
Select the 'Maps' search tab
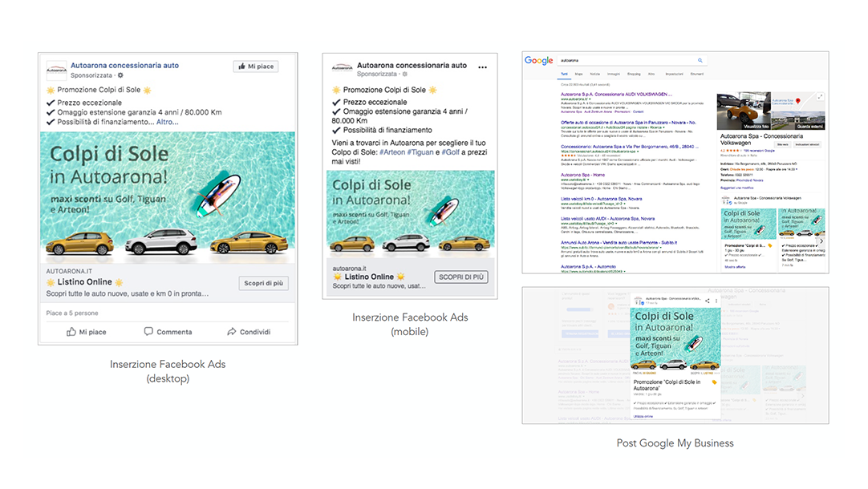coord(578,74)
